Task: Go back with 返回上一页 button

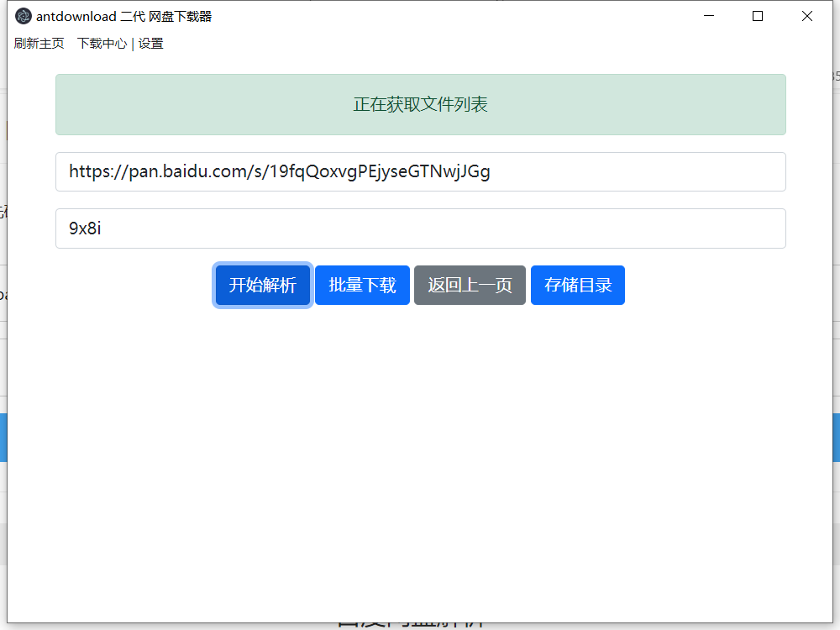Action: click(470, 285)
